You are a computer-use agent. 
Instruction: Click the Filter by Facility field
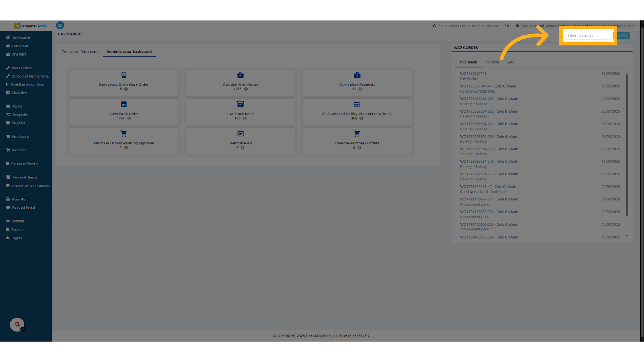[588, 36]
